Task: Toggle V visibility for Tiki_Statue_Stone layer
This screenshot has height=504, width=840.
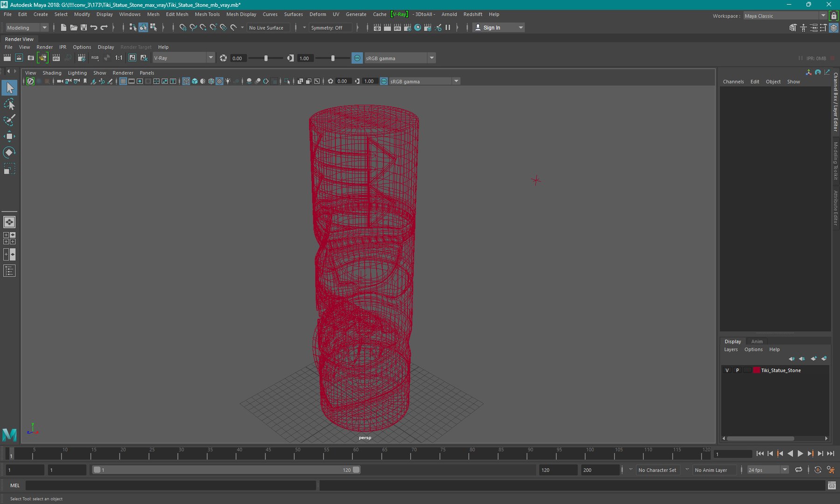Action: coord(727,370)
